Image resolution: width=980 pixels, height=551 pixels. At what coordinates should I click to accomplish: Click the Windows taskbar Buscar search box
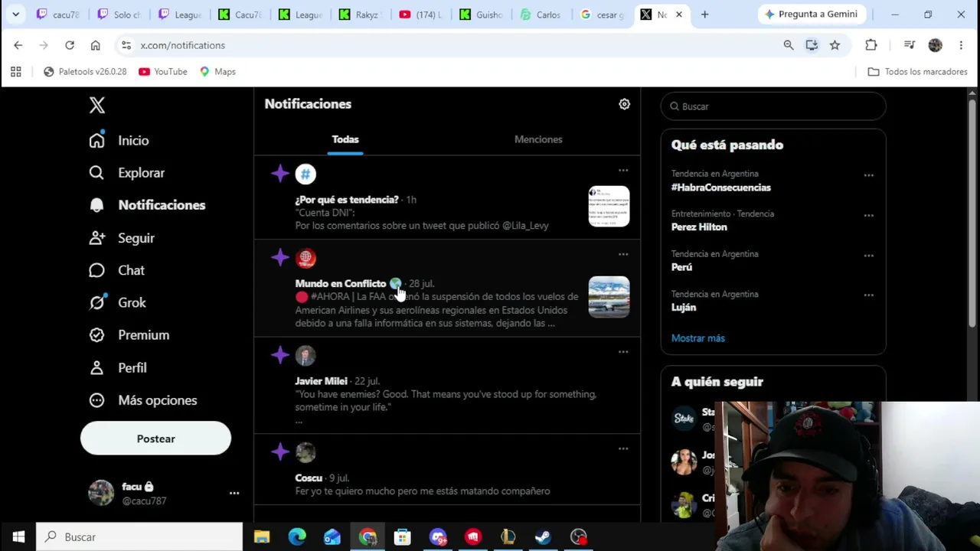[x=139, y=536]
